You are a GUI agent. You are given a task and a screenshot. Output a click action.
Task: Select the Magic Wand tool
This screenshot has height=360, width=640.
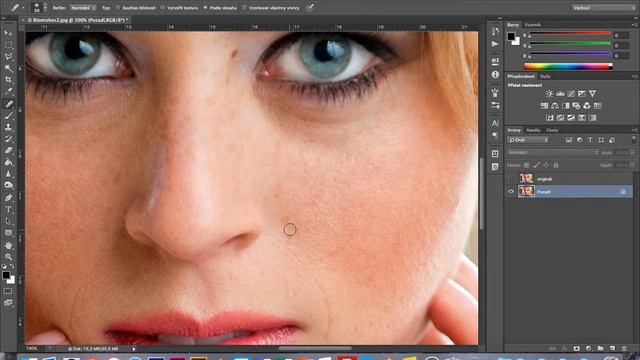click(8, 68)
